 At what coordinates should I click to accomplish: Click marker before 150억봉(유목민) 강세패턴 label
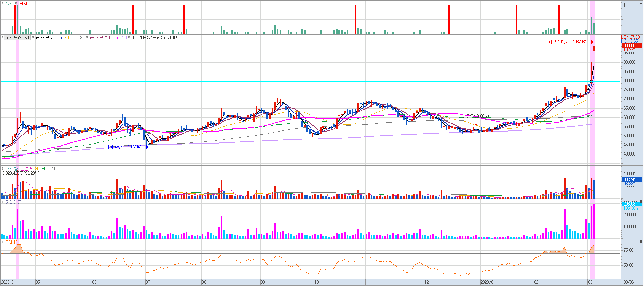(129, 38)
